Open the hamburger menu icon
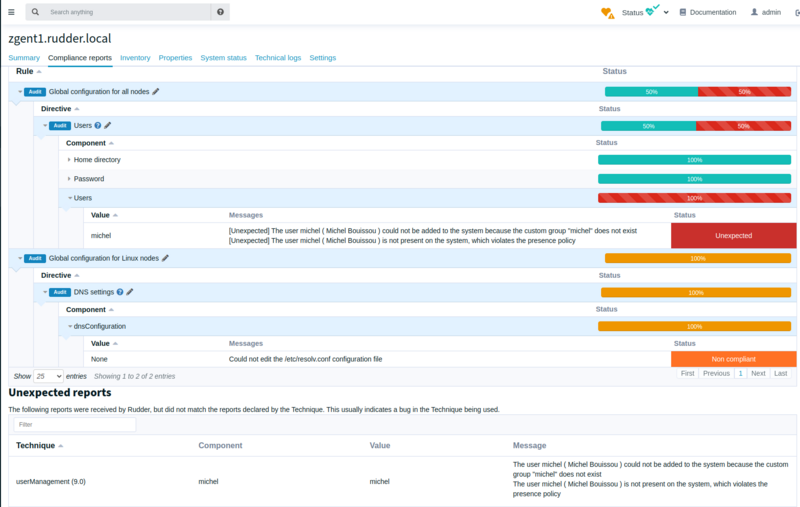The width and height of the screenshot is (800, 507). tap(11, 12)
